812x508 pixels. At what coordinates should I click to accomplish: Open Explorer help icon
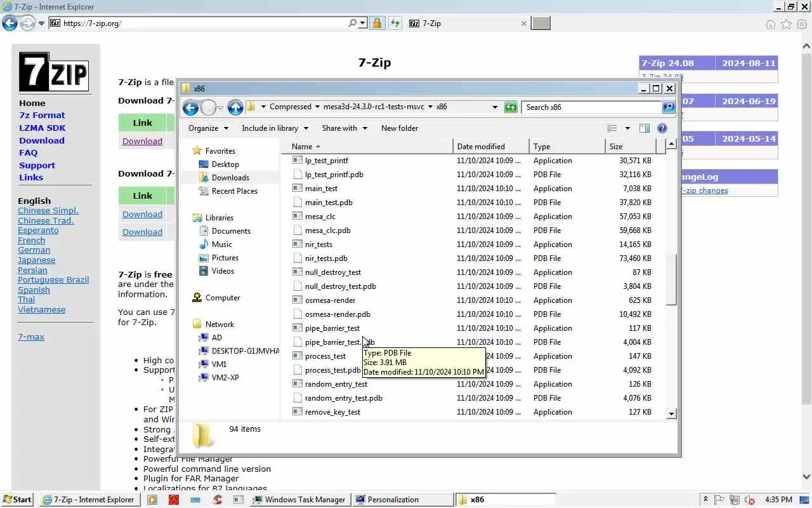[x=662, y=128]
